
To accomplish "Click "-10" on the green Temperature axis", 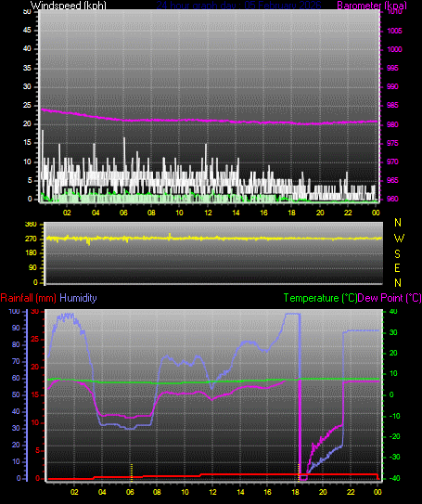I will click(394, 416).
